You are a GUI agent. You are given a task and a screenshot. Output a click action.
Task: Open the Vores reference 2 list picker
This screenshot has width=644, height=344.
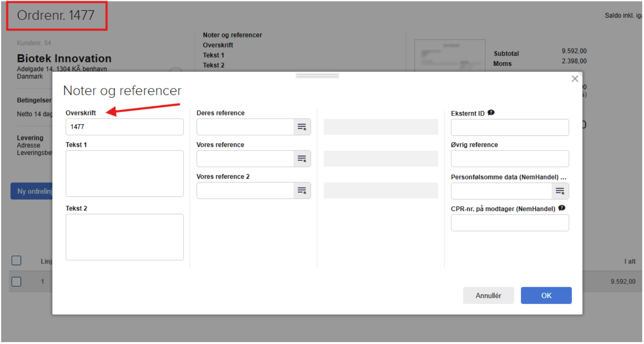point(302,191)
